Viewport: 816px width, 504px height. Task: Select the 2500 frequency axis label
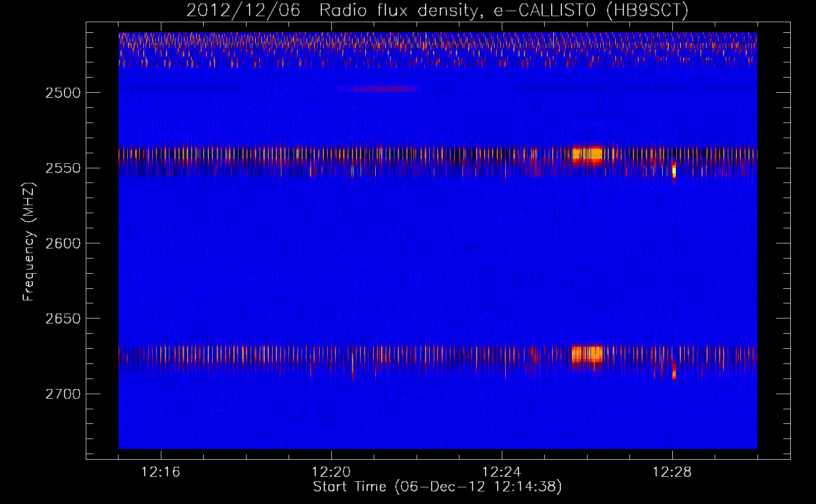[x=63, y=93]
